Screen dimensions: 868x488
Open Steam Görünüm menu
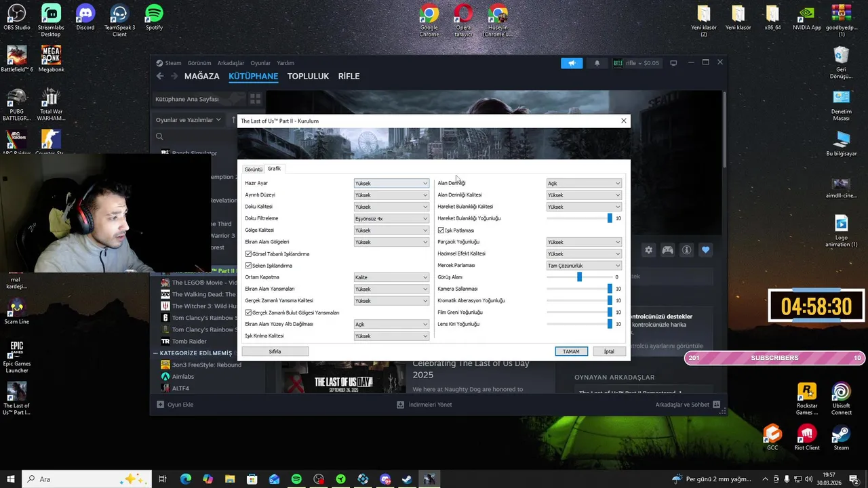click(x=199, y=63)
